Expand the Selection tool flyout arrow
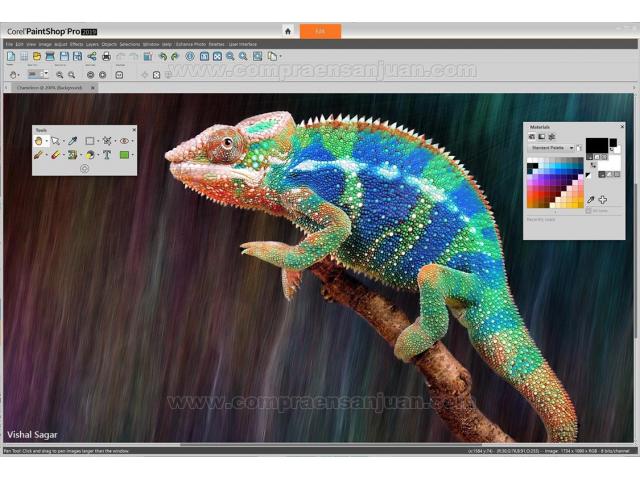This screenshot has width=640, height=480. tap(98, 141)
